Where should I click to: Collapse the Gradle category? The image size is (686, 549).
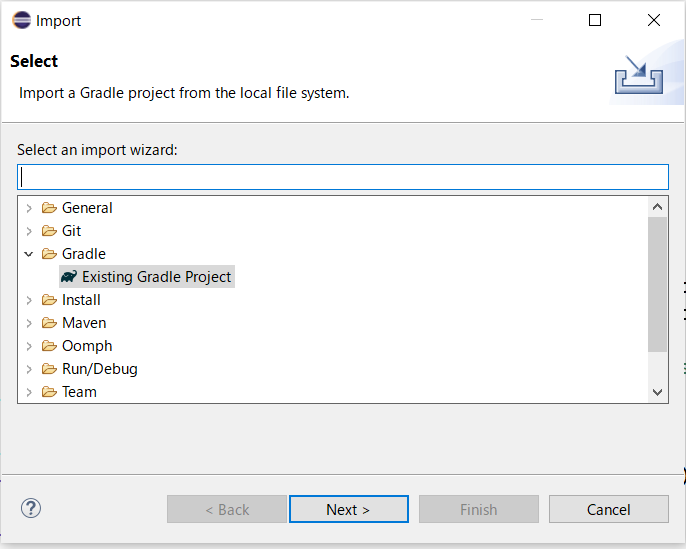coord(29,254)
